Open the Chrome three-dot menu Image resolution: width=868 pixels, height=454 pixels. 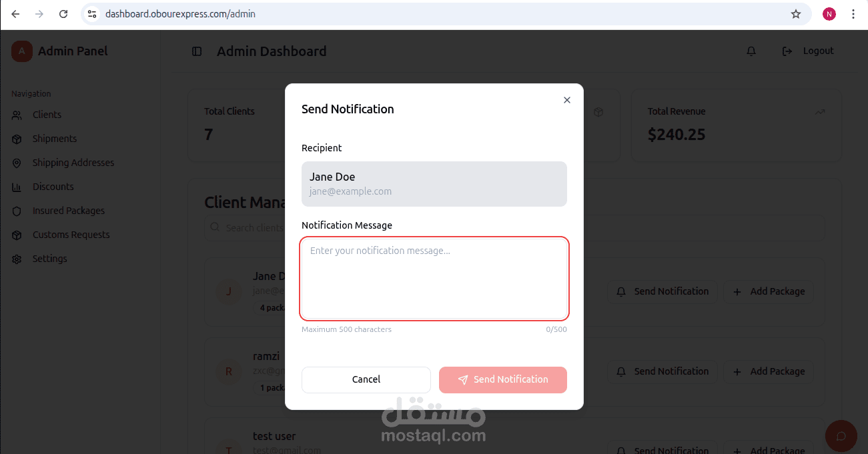point(853,14)
